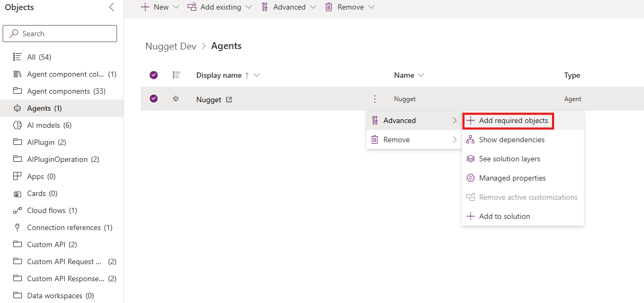
Task: Click the Agents breadcrumb heading
Action: (x=227, y=46)
